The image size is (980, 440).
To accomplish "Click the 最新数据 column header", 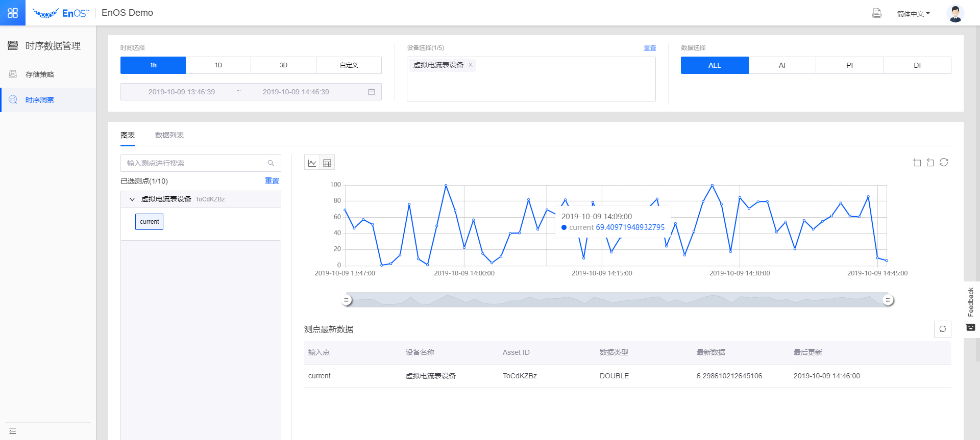I will pos(711,352).
